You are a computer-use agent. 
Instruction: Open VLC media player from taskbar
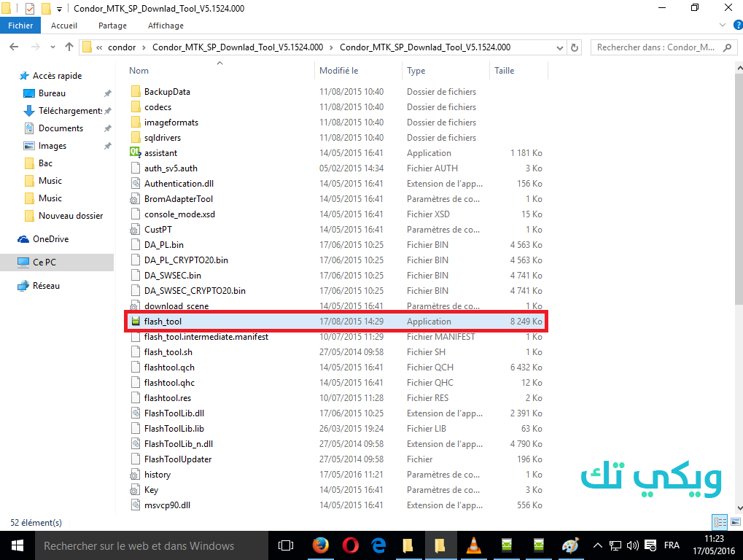[473, 546]
